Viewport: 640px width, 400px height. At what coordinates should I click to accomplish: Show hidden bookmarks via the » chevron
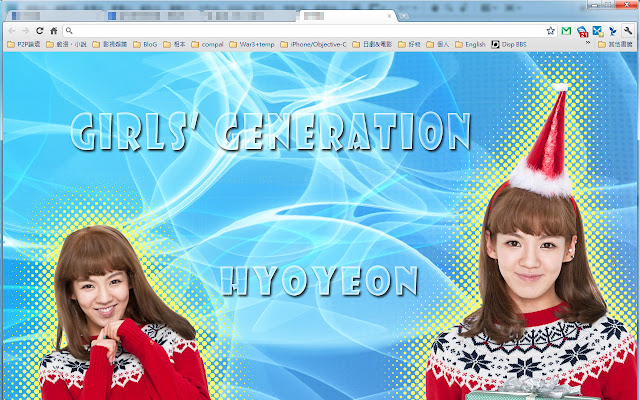(588, 42)
